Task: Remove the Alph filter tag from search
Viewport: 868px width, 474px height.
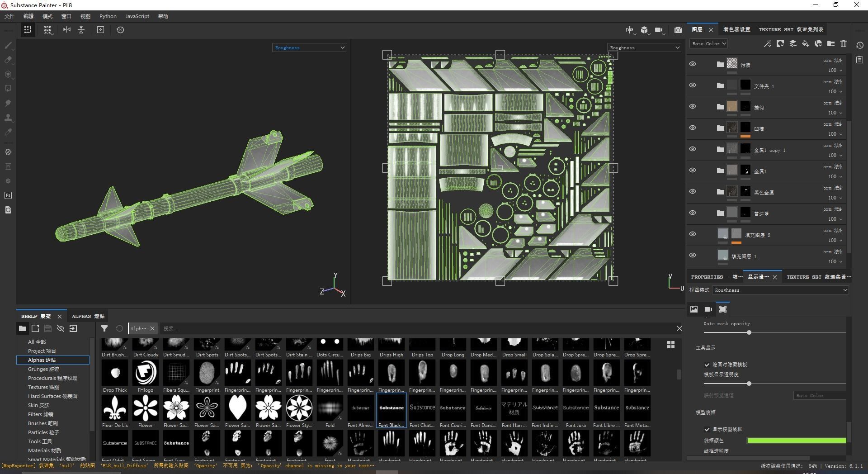Action: pos(152,328)
